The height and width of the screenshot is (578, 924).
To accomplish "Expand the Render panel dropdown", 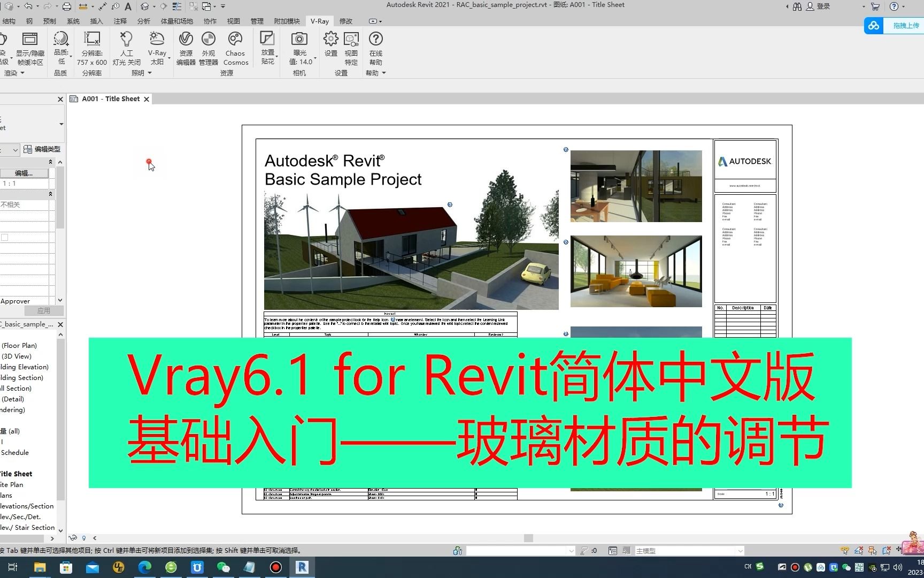I will pos(22,73).
